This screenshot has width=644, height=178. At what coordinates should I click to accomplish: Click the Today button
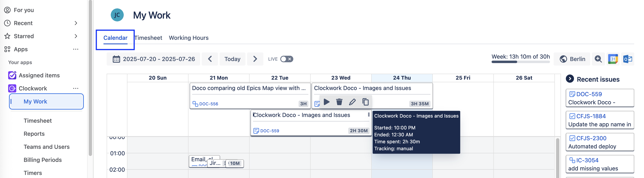232,59
